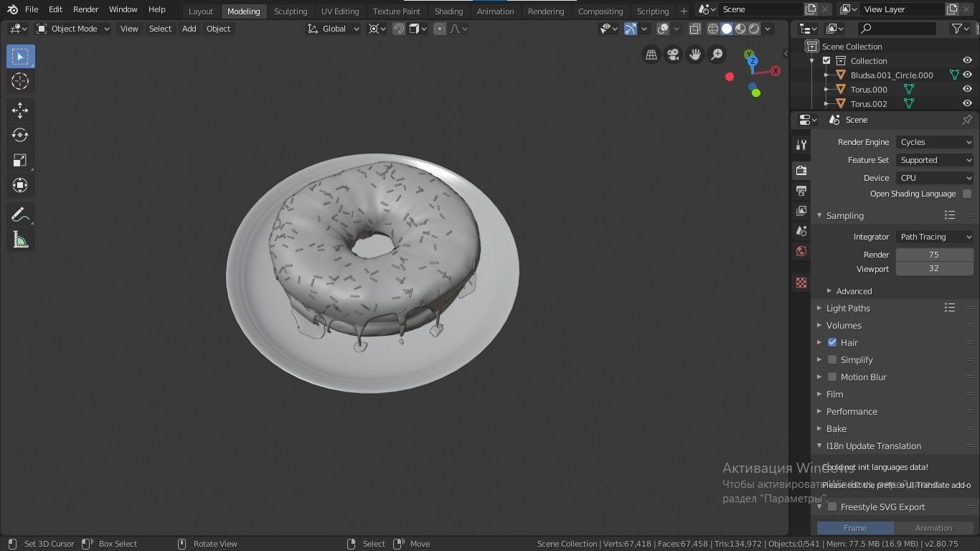
Task: Open Light Paths presets list icon
Action: (950, 308)
